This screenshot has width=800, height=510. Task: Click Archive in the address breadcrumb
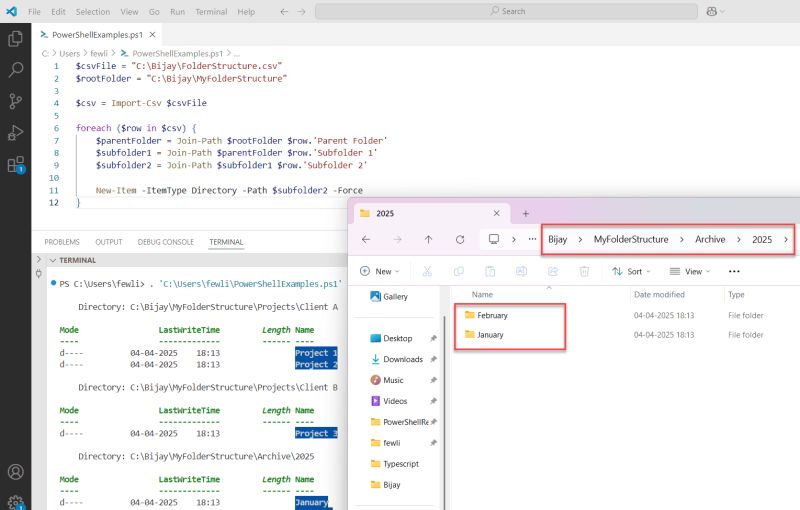point(710,239)
